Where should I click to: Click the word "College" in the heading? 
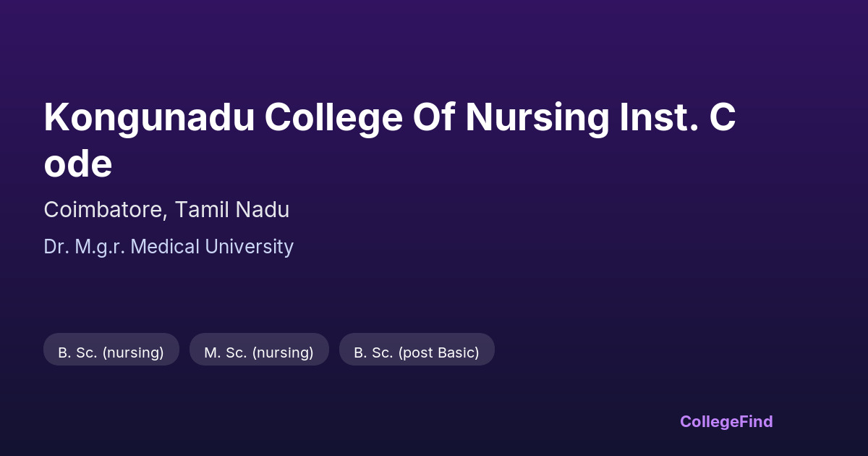pyautogui.click(x=333, y=118)
